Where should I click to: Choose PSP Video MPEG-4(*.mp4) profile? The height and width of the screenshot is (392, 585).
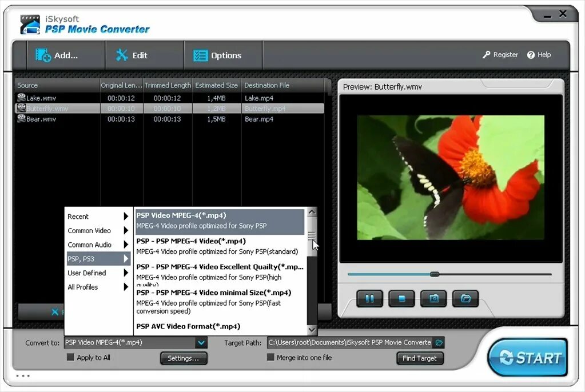click(x=220, y=221)
